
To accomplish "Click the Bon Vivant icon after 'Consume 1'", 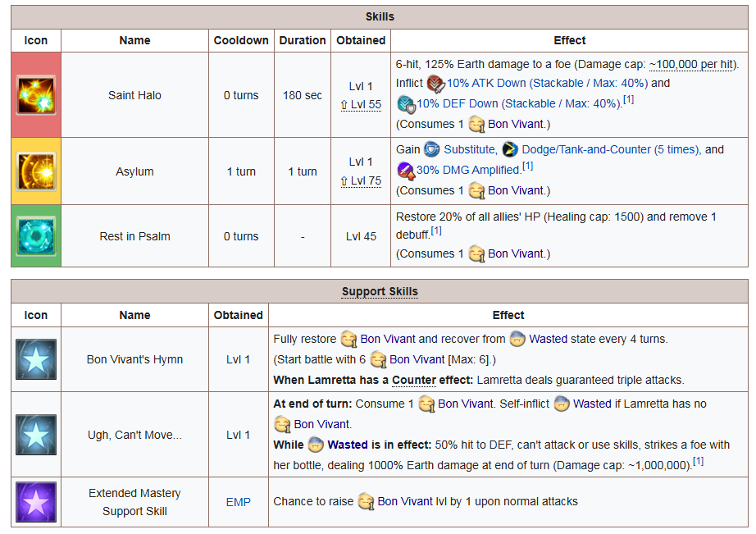I will pyautogui.click(x=426, y=404).
